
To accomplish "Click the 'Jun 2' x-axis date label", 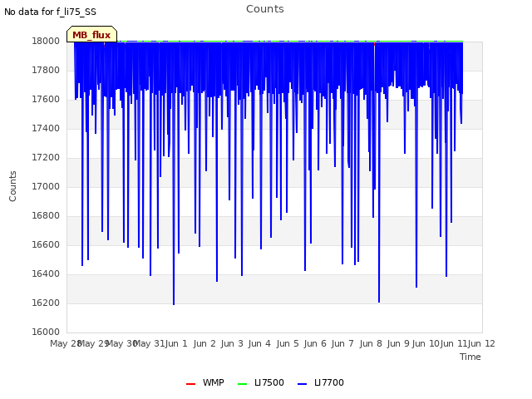I will tap(204, 343).
